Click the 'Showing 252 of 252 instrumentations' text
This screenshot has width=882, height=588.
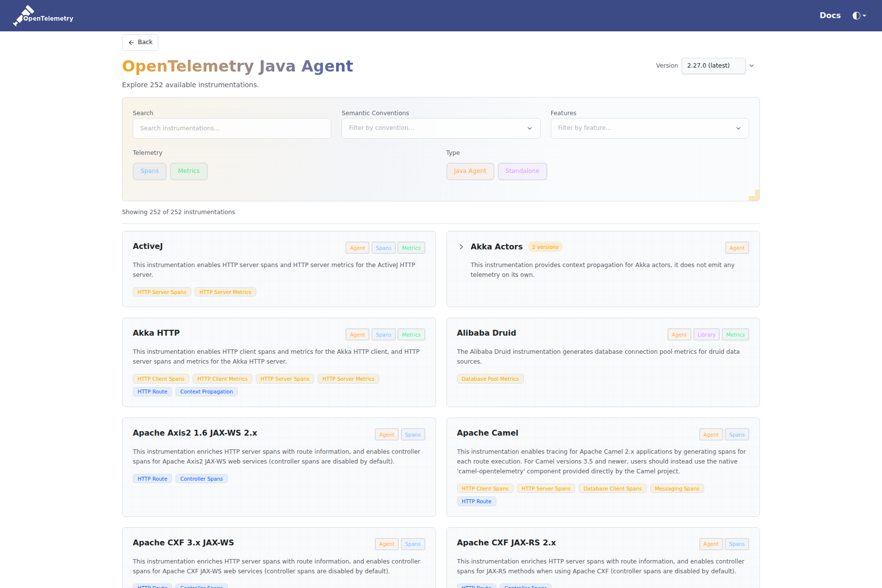178,212
